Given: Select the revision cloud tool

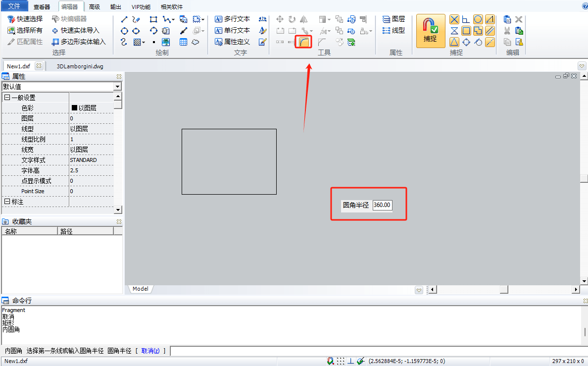Looking at the screenshot, I should pos(196,42).
